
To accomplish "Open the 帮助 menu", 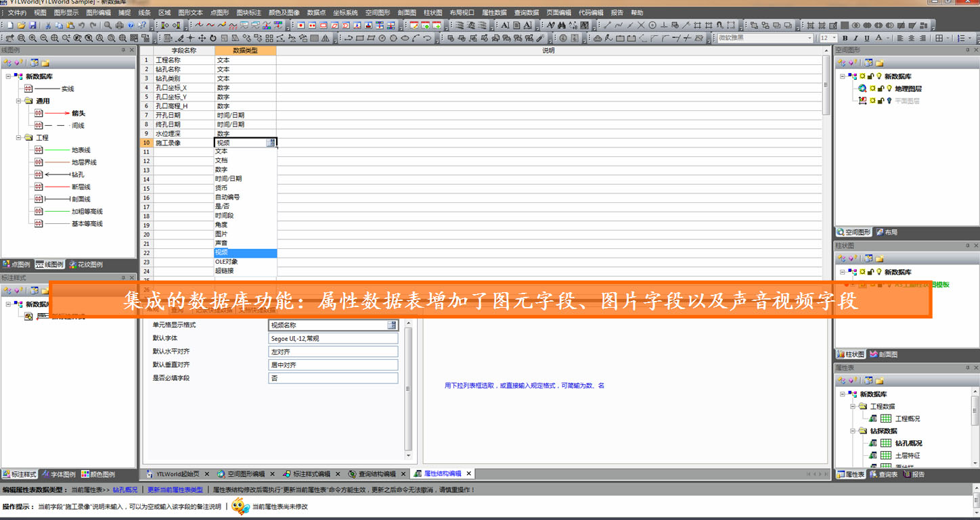I will coord(637,12).
